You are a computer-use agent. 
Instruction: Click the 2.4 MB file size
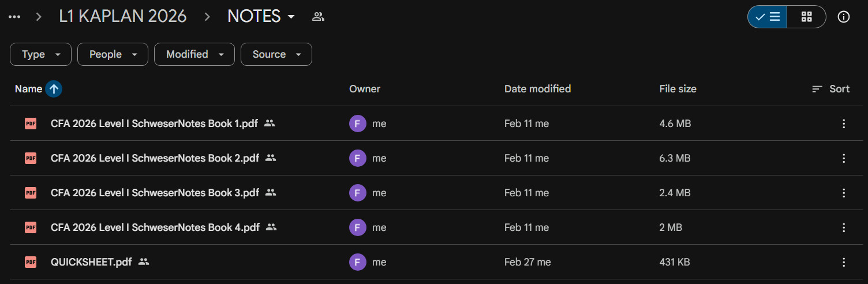[675, 193]
